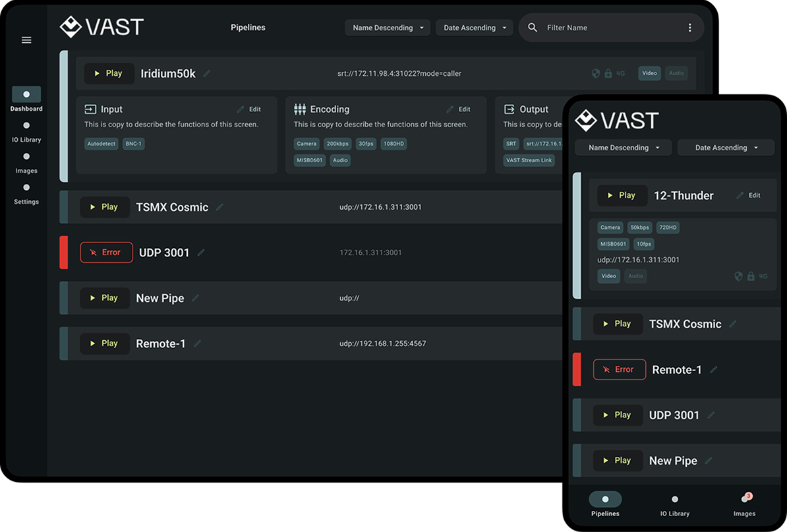The width and height of the screenshot is (787, 532).
Task: Open the Dashboard section in sidebar
Action: 26,100
